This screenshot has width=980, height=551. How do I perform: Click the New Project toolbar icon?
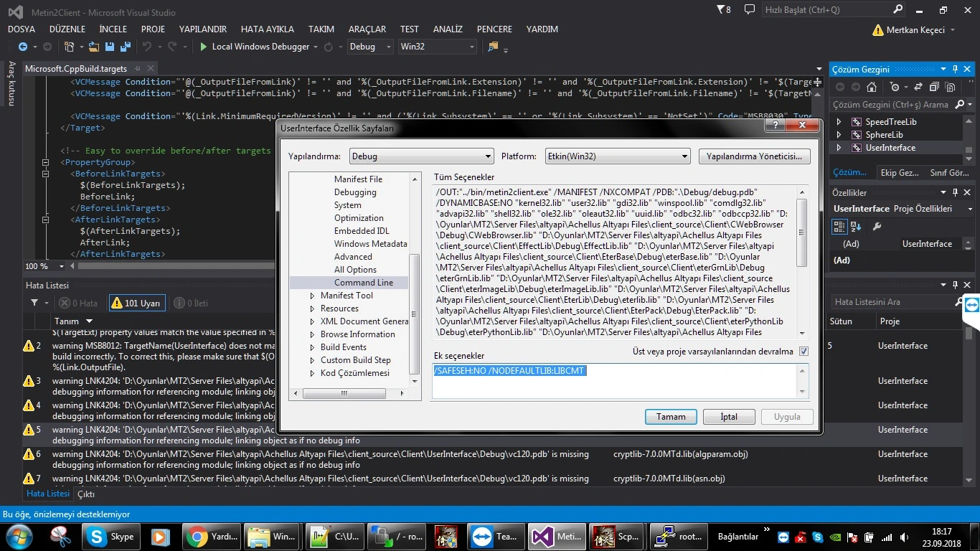point(69,47)
